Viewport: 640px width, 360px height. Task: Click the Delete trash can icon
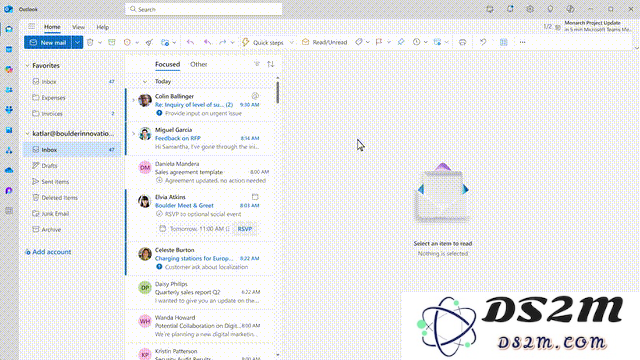[90, 42]
